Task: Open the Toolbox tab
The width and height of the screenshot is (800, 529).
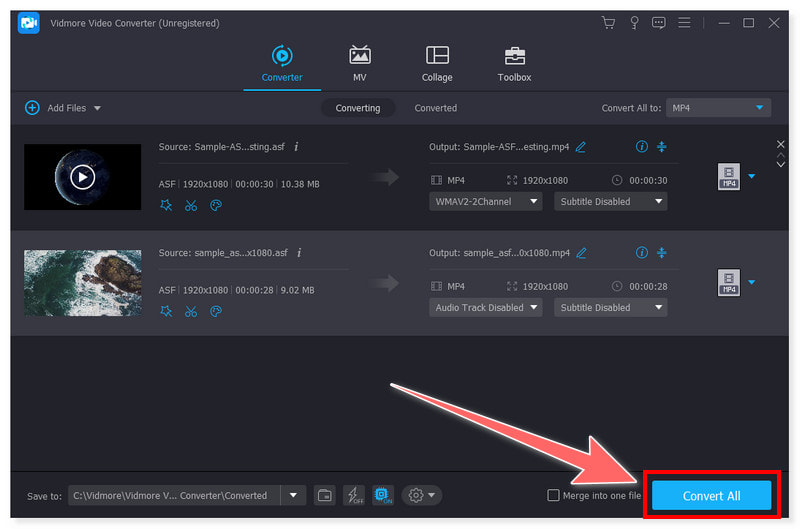Action: pos(514,64)
